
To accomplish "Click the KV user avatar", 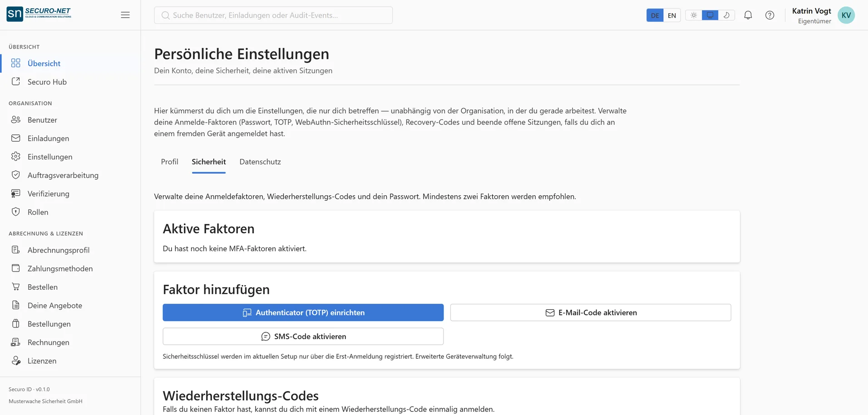I will [846, 15].
